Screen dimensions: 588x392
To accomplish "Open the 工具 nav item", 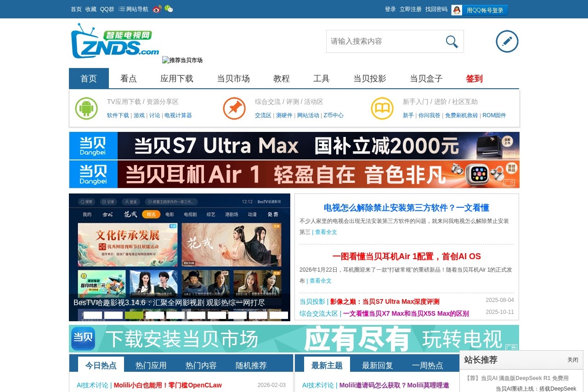I will pos(322,79).
